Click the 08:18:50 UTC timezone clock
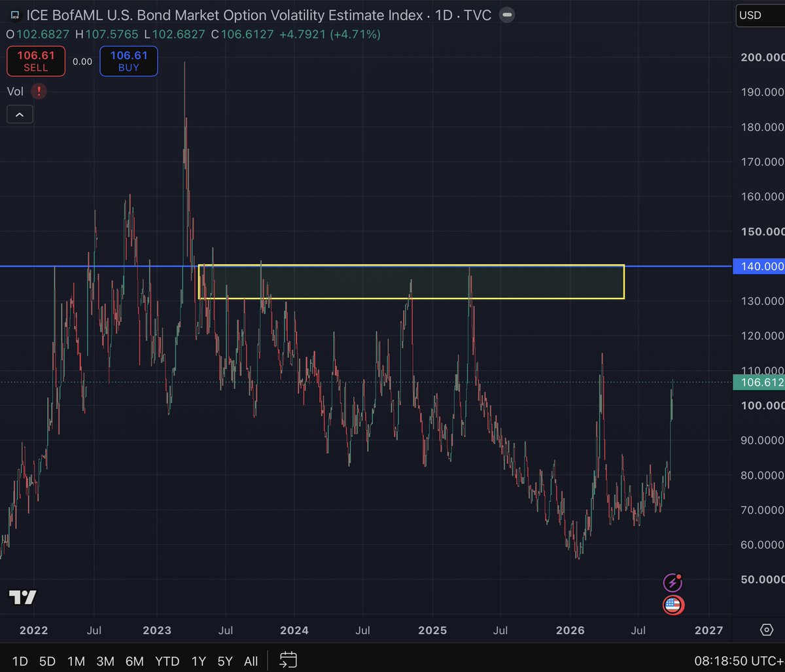Image resolution: width=785 pixels, height=672 pixels. click(x=739, y=661)
